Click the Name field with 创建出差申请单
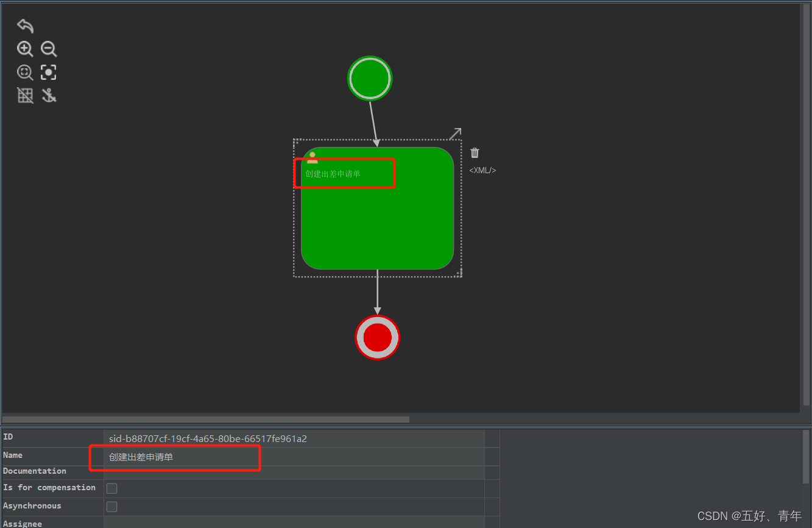Viewport: 812px width, 528px height. (294, 457)
